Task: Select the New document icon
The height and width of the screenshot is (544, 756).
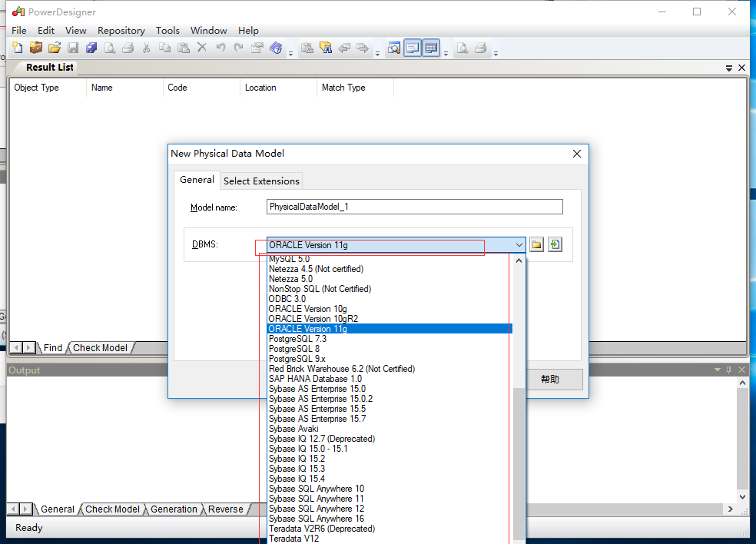Action: (17, 48)
